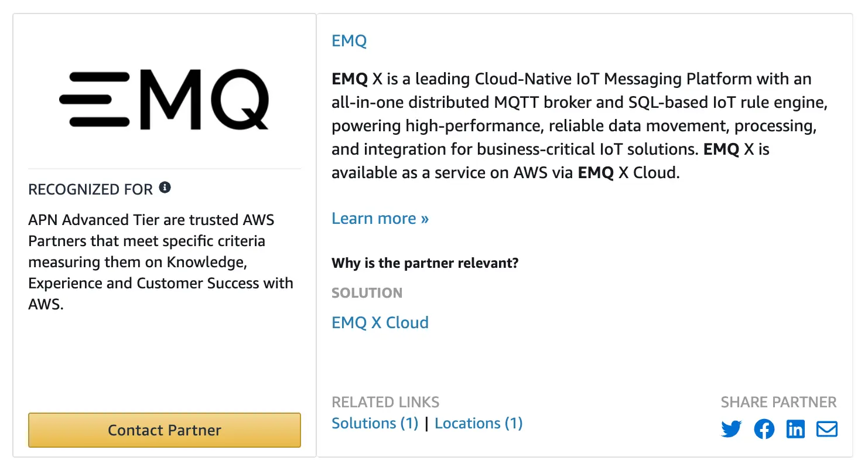Click the SHARE PARTNER heading

coord(778,402)
